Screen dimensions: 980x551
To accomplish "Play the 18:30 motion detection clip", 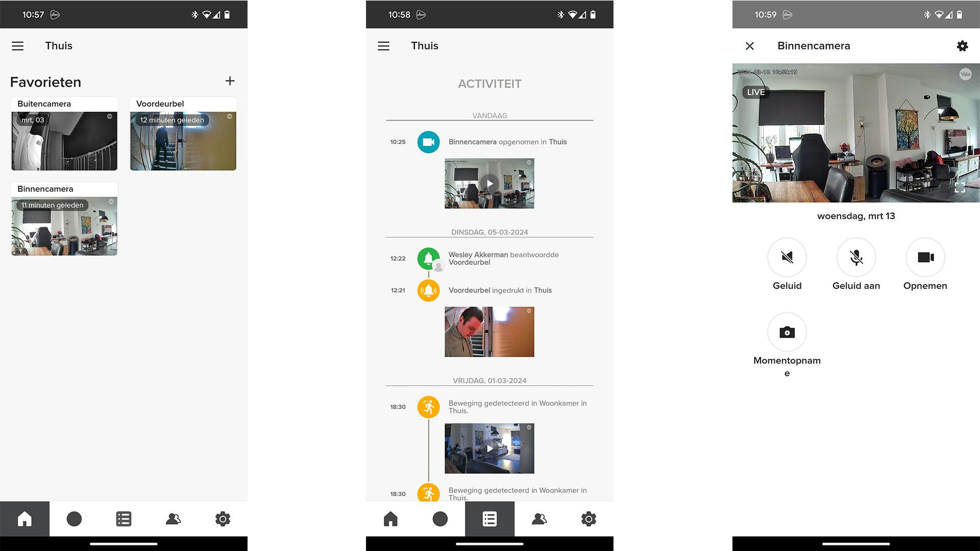I will click(489, 448).
